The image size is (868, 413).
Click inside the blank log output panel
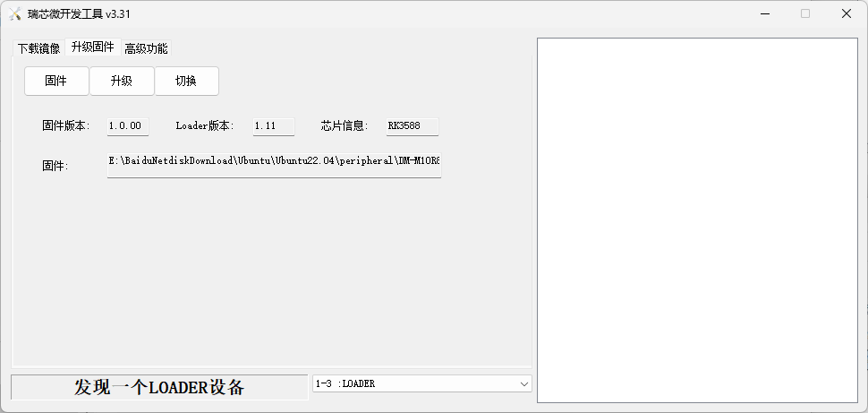coord(697,220)
